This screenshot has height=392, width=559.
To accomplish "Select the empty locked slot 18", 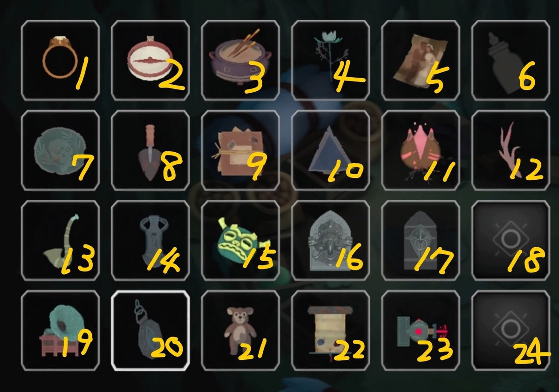I will click(x=511, y=240).
